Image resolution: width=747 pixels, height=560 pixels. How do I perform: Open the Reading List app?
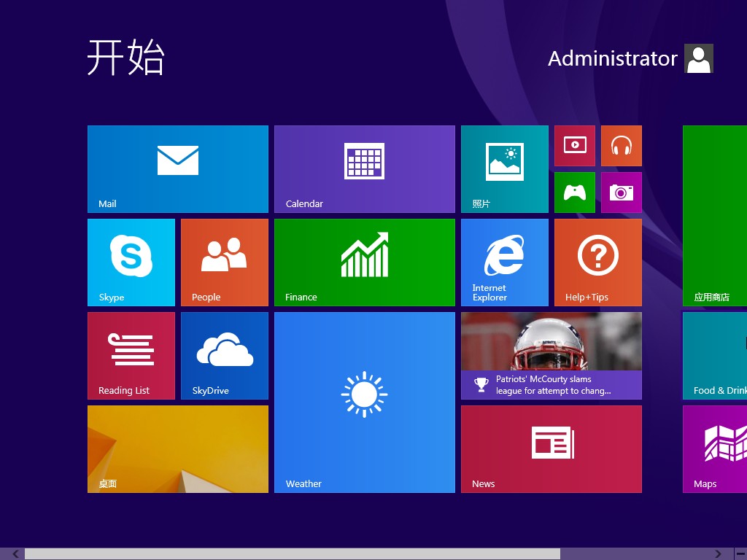pyautogui.click(x=131, y=355)
